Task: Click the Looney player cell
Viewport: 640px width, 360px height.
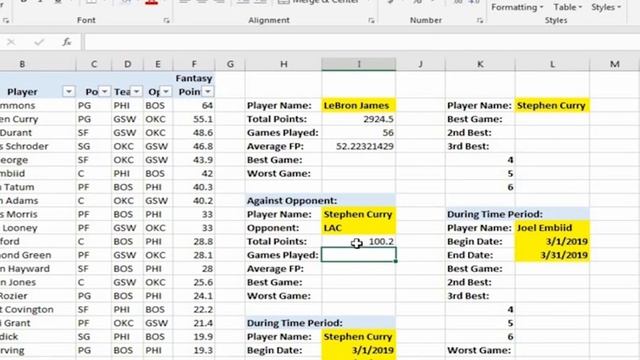Action: (38, 228)
